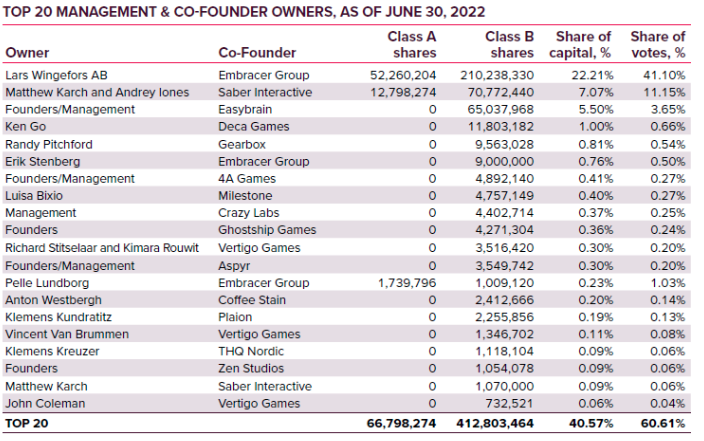This screenshot has width=704, height=441.
Task: Click the 'Class B shares' column header
Action: click(509, 44)
